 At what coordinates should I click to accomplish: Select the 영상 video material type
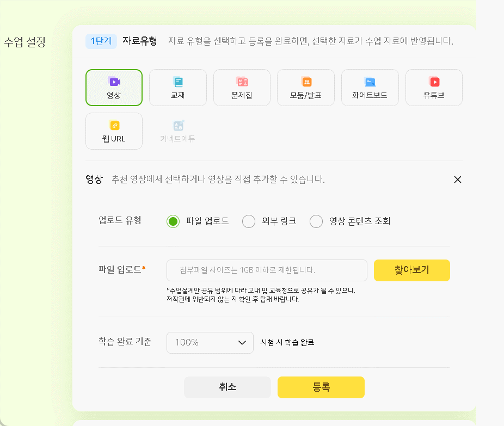114,88
